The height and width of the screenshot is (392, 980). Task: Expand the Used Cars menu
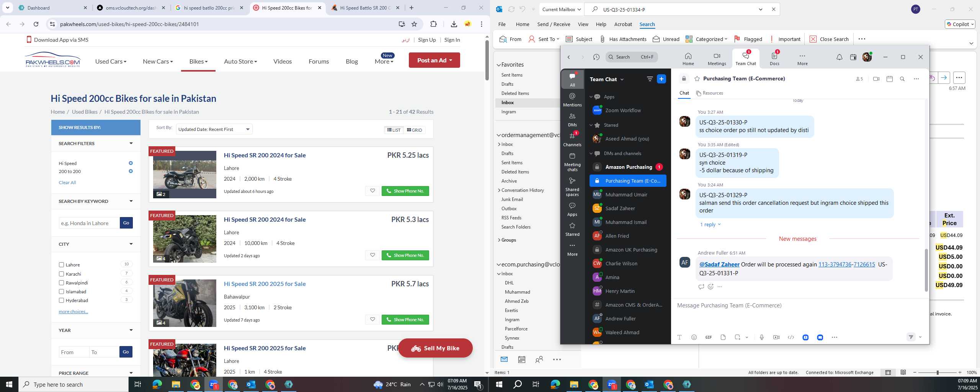[x=111, y=61]
